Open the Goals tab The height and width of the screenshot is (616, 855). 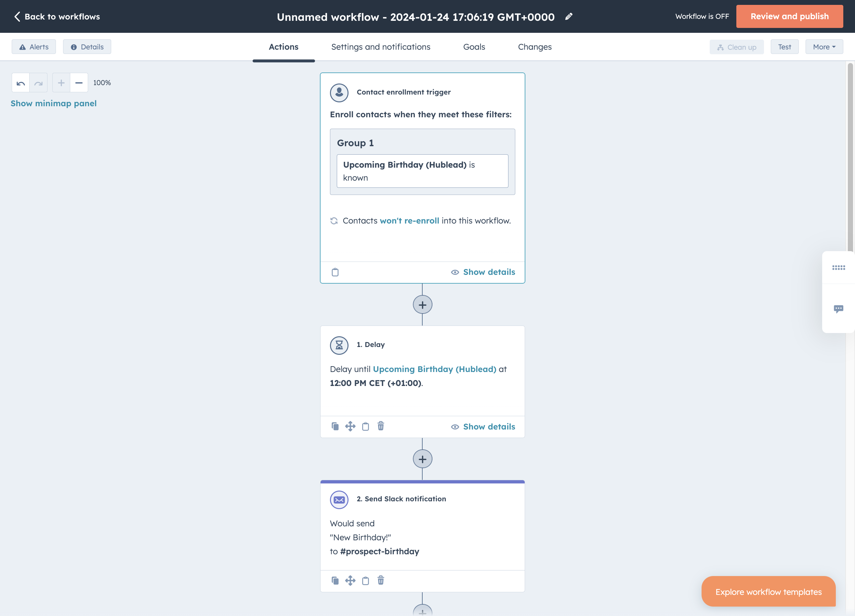[x=474, y=47]
